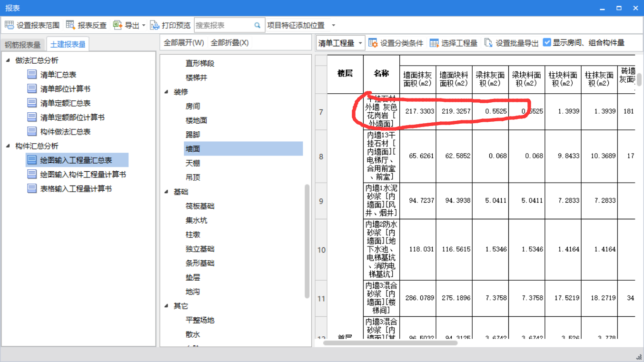Viewport: 644px width, 362px height.
Task: Click cell value 65.6261
Action: 421,156
